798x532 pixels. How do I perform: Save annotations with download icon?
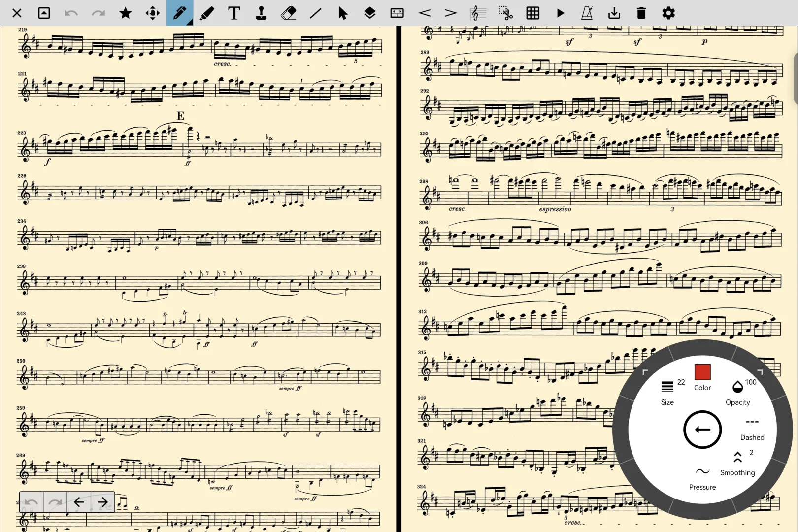(614, 13)
